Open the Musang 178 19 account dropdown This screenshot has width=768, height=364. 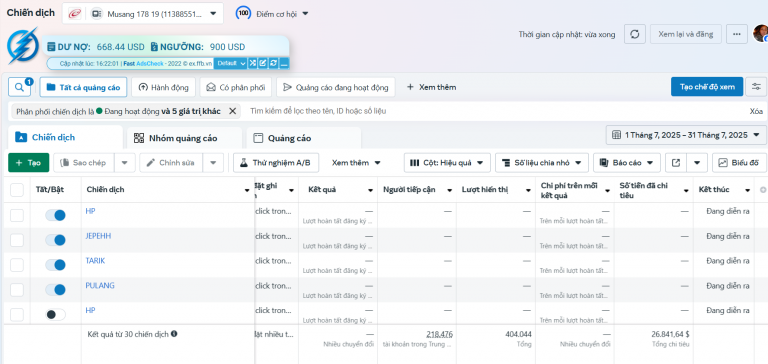143,14
